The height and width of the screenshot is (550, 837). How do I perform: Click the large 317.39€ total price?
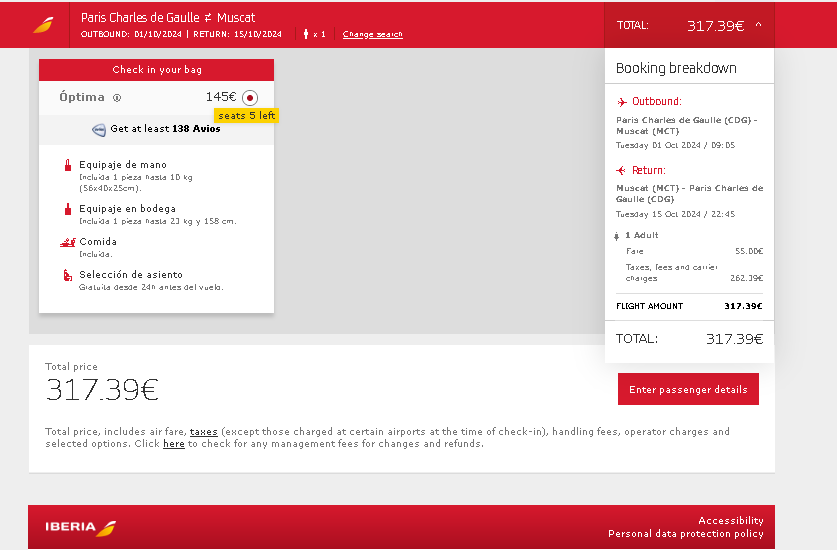click(x=102, y=389)
